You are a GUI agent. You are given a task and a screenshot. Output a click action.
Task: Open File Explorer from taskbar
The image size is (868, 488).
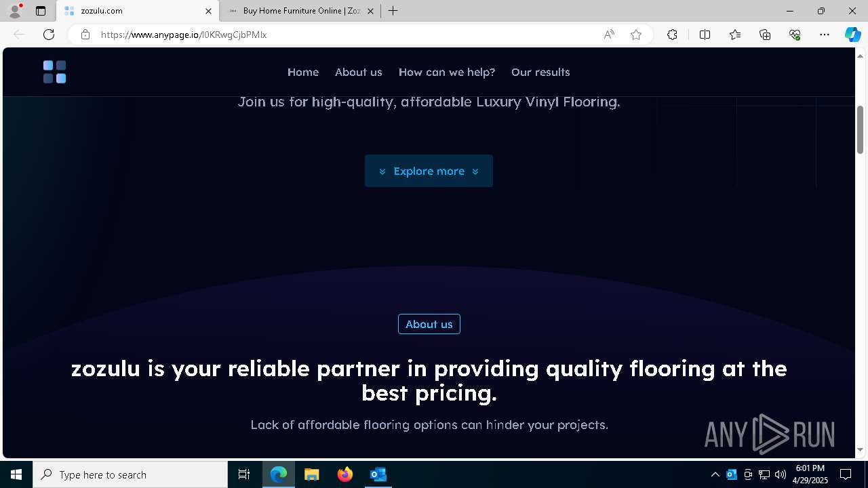coord(312,474)
